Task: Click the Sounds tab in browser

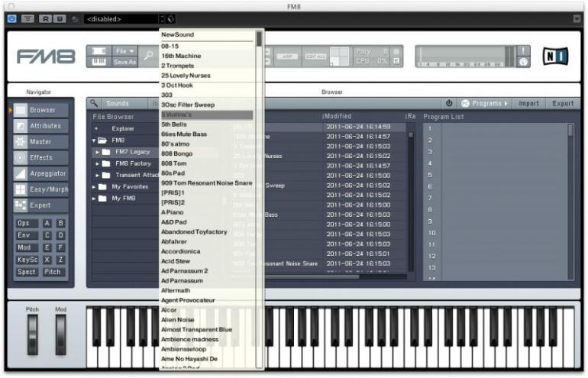Action: pyautogui.click(x=117, y=103)
